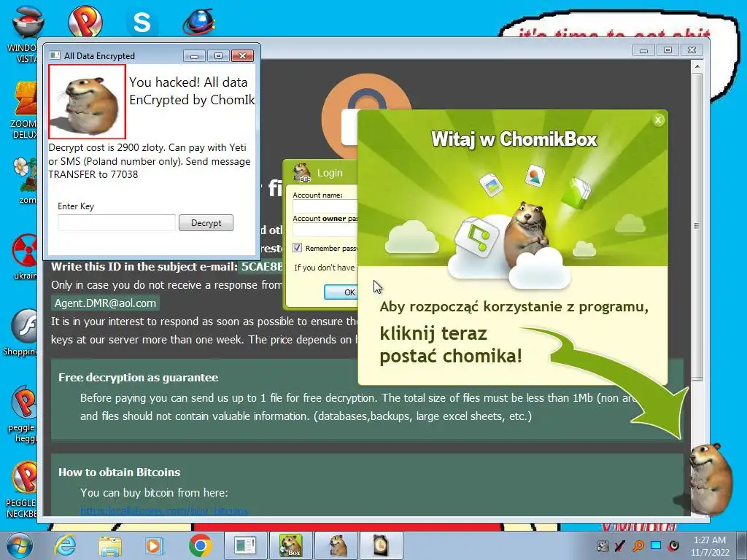Launch Google Chrome from taskbar
The height and width of the screenshot is (560, 747).
point(200,545)
